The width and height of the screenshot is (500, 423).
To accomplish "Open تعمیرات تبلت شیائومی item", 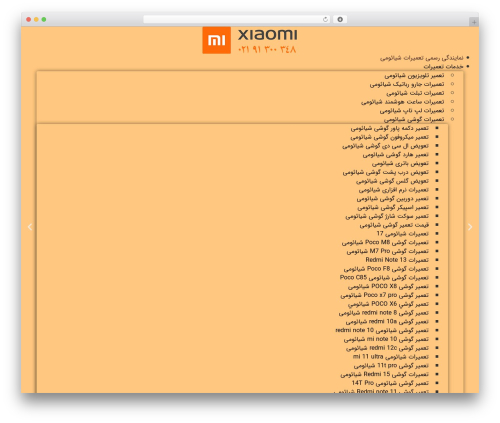I will click(x=415, y=93).
